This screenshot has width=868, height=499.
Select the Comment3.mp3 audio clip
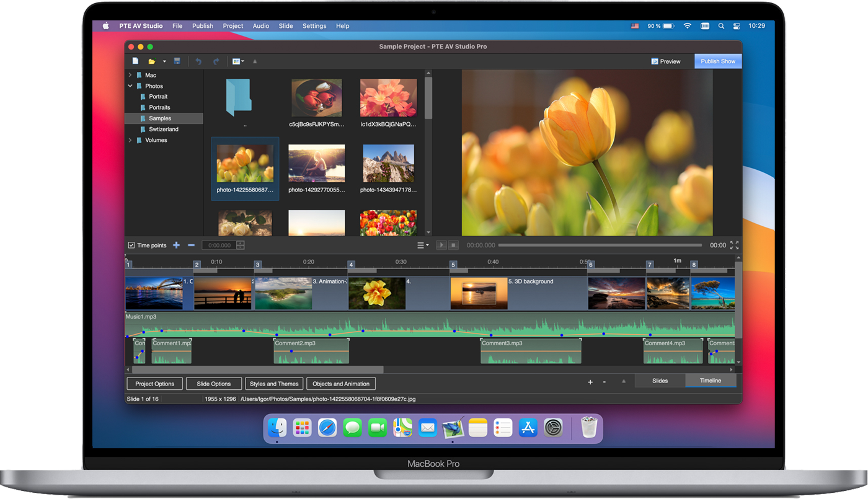pyautogui.click(x=531, y=351)
